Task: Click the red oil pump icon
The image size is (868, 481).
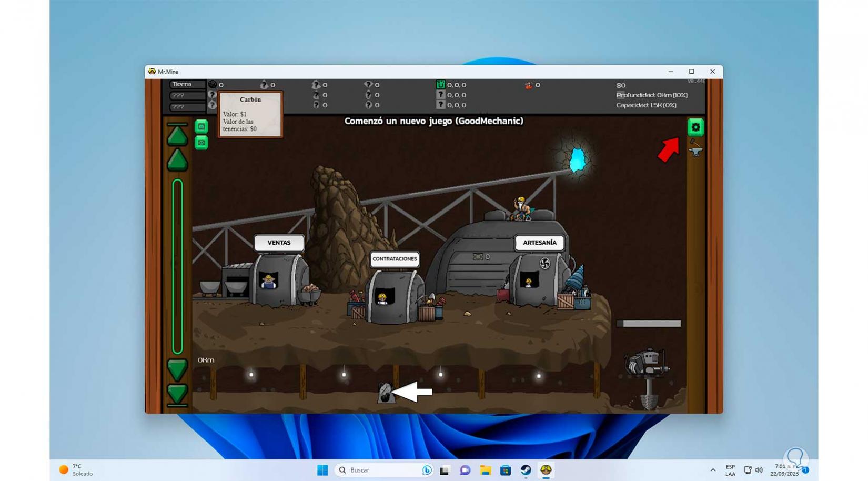Action: [528, 85]
